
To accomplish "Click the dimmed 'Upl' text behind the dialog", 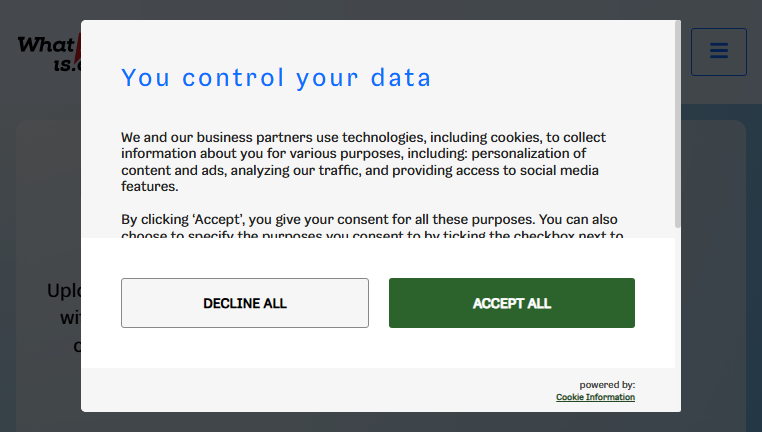I will click(x=64, y=291).
